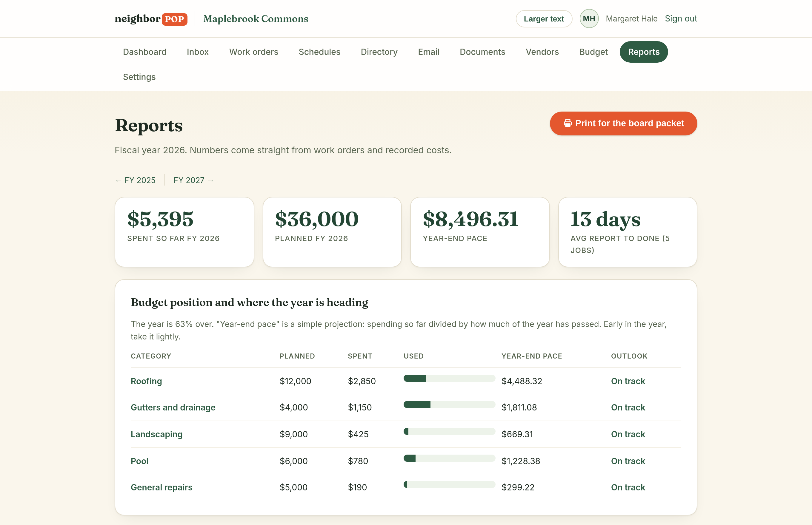Select the active Reports tab
The width and height of the screenshot is (812, 525).
pyautogui.click(x=643, y=52)
